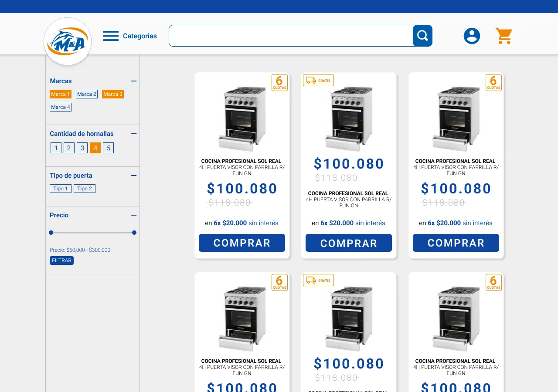This screenshot has height=392, width=558.
Task: Click the minimum price slider handle
Action: [x=51, y=233]
